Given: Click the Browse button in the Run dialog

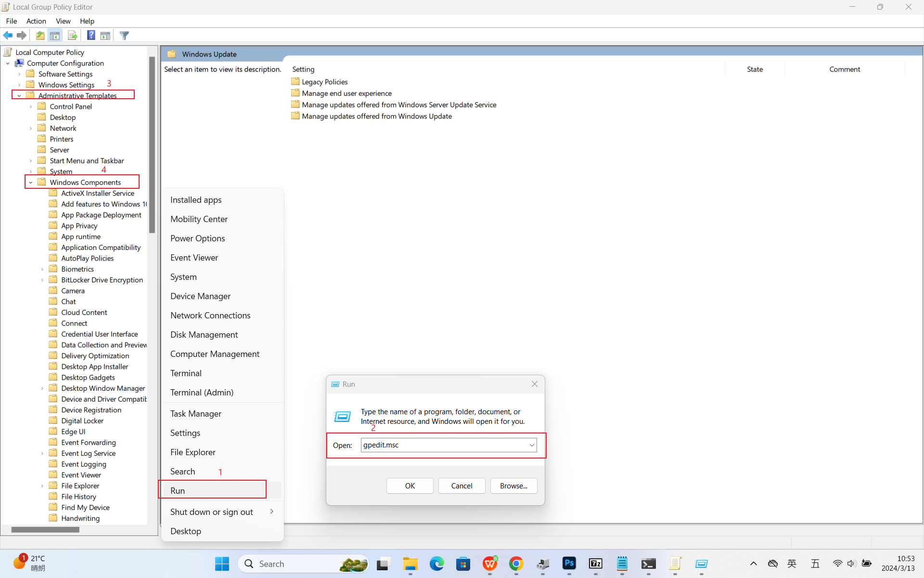Looking at the screenshot, I should click(513, 486).
